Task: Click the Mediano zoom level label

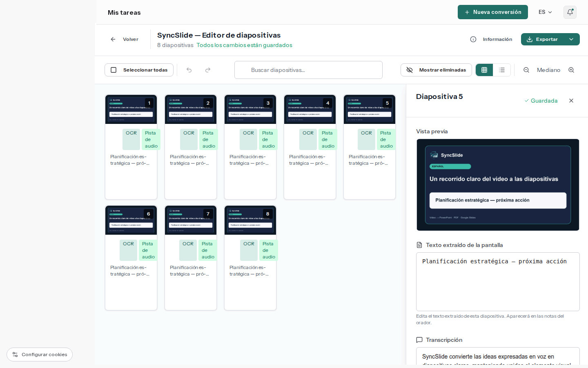Action: point(548,70)
